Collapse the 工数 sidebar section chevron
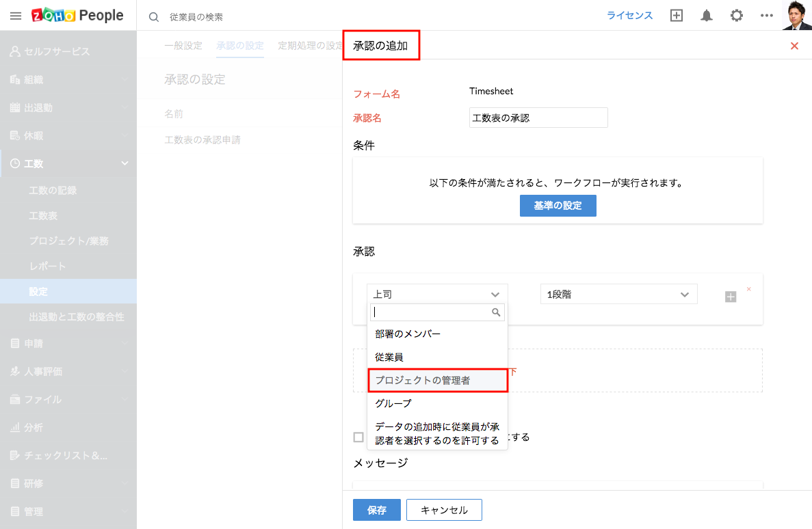 125,163
